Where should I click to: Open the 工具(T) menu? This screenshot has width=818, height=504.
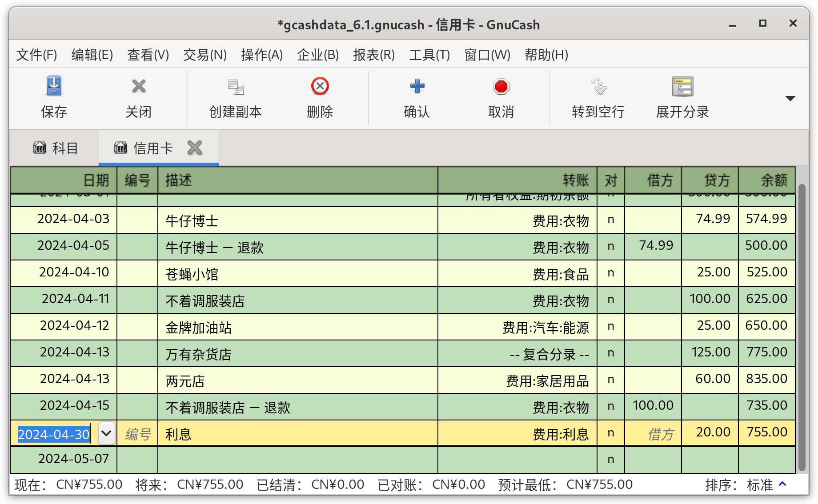point(429,55)
